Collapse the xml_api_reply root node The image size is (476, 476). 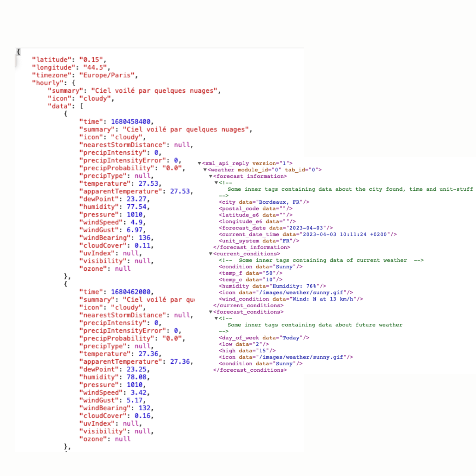199,163
